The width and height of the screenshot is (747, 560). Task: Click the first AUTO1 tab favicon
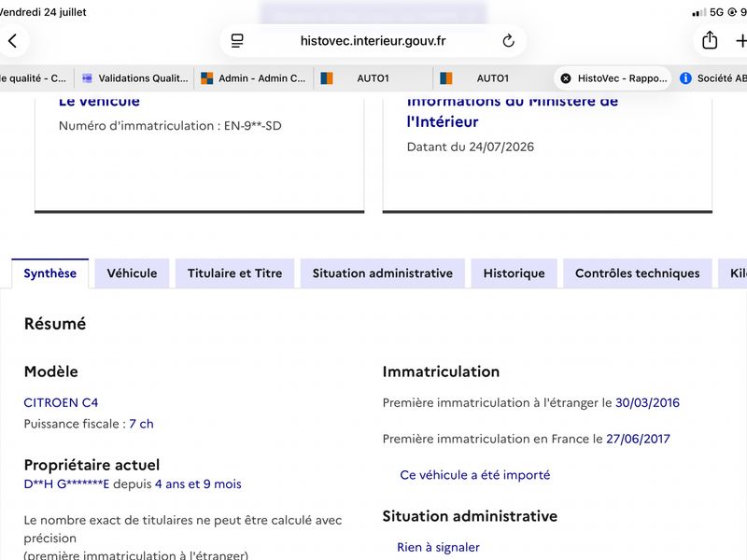327,78
